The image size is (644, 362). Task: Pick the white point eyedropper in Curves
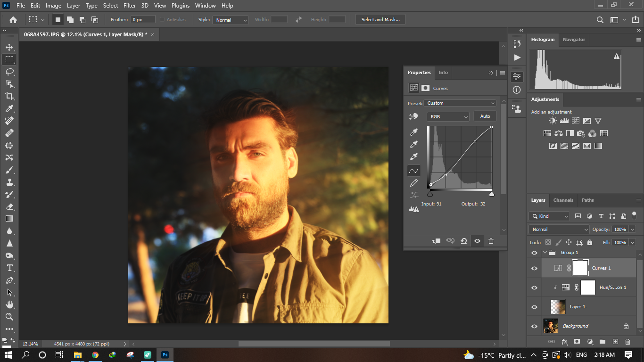click(x=414, y=157)
